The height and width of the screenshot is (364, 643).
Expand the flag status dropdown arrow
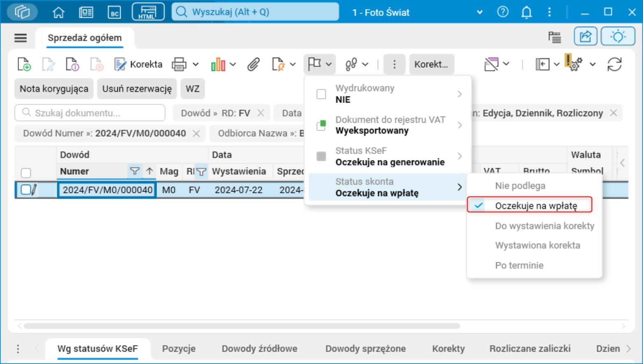[x=329, y=64]
